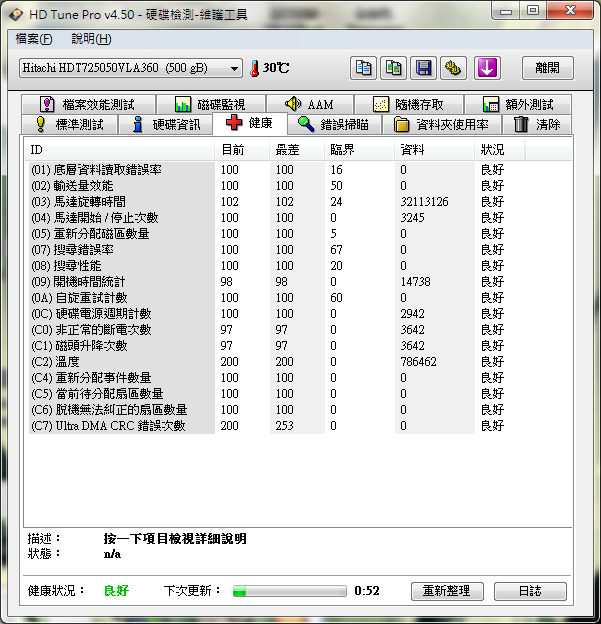Click the save screenshot floppy disk icon

[x=423, y=68]
